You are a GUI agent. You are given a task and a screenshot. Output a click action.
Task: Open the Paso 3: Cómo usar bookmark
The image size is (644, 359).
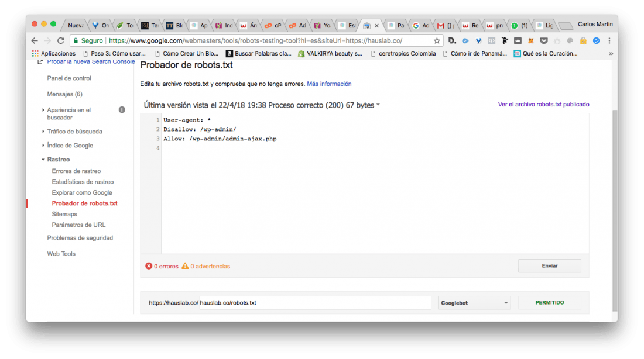coord(114,53)
